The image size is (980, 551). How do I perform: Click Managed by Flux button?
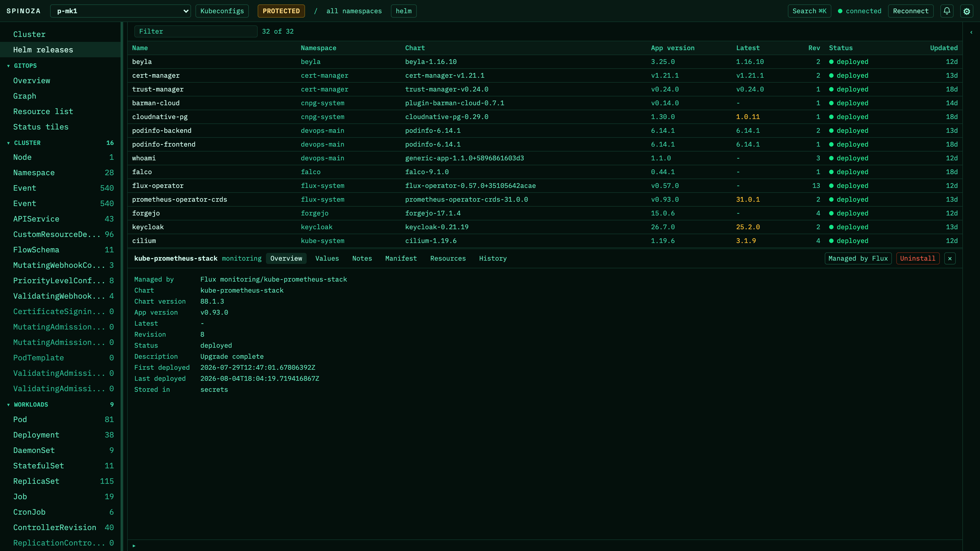858,258
